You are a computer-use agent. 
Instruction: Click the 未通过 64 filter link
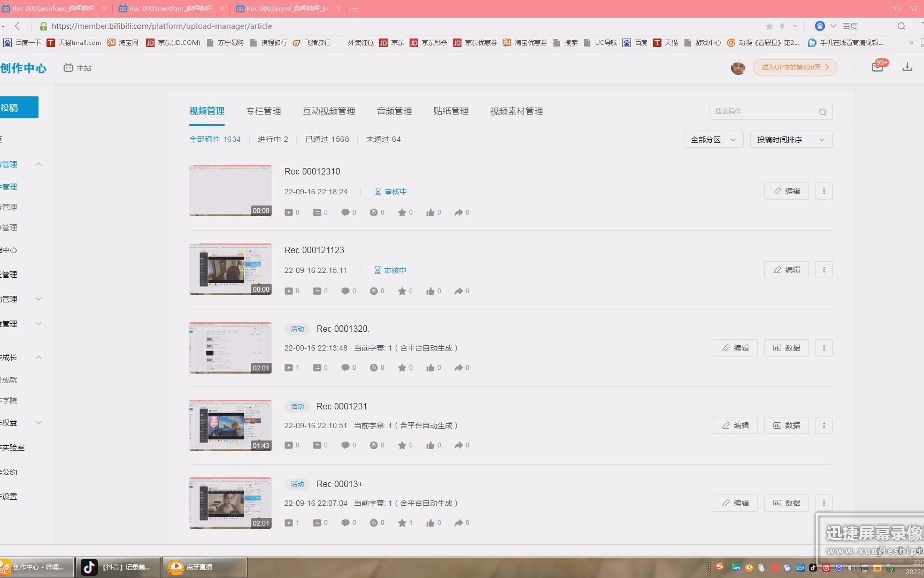pos(383,139)
